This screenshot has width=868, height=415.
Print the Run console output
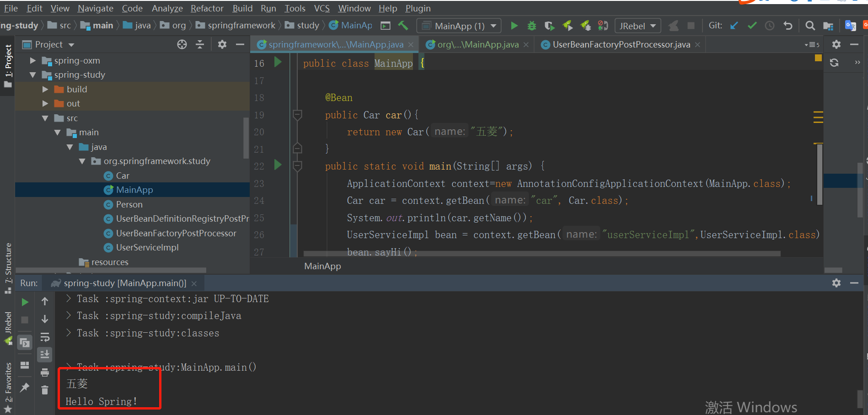[x=45, y=372]
